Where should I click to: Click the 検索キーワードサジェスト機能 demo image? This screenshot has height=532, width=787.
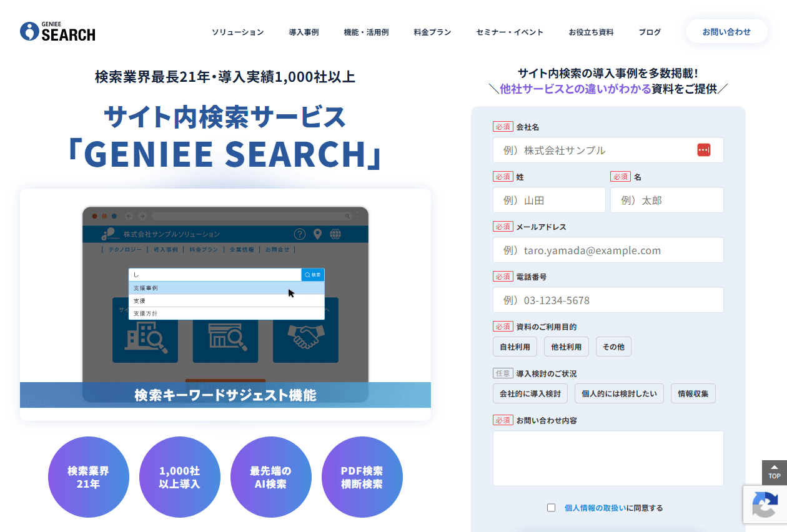click(225, 305)
